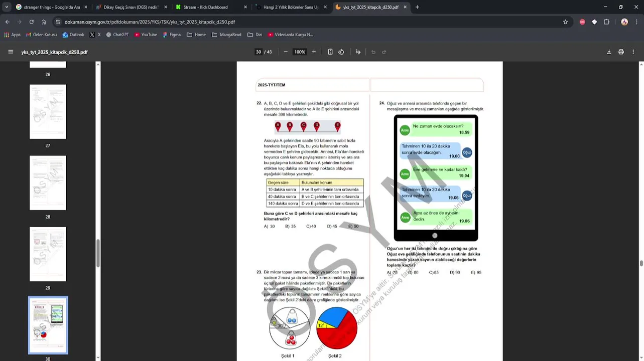
Task: Open the PDF sidebar menu toggle
Action: coord(11,52)
